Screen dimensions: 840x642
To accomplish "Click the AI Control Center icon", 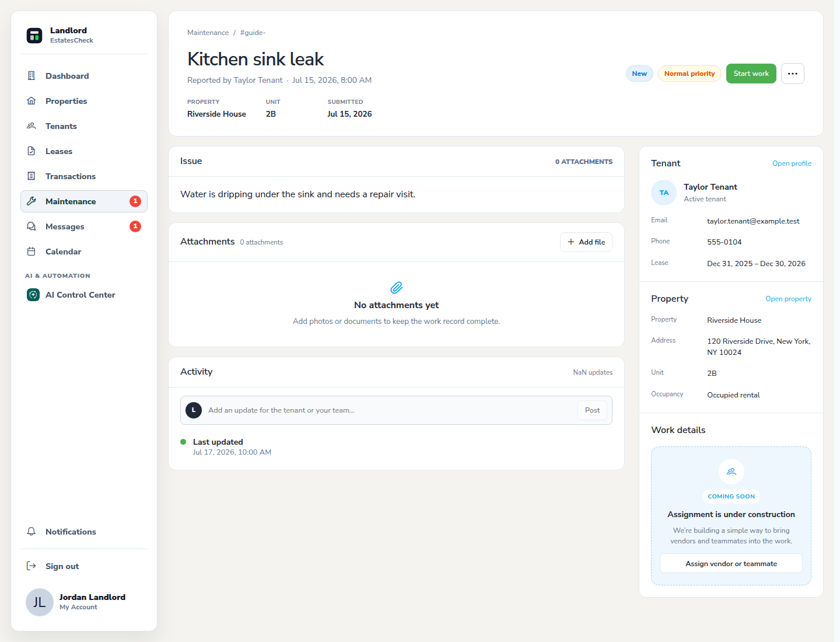I will click(x=33, y=295).
